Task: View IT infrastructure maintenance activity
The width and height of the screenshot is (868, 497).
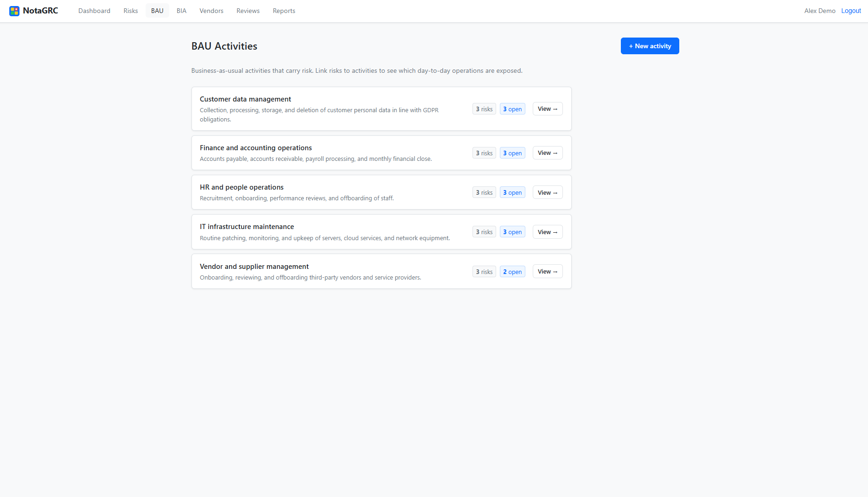Action: (x=548, y=232)
